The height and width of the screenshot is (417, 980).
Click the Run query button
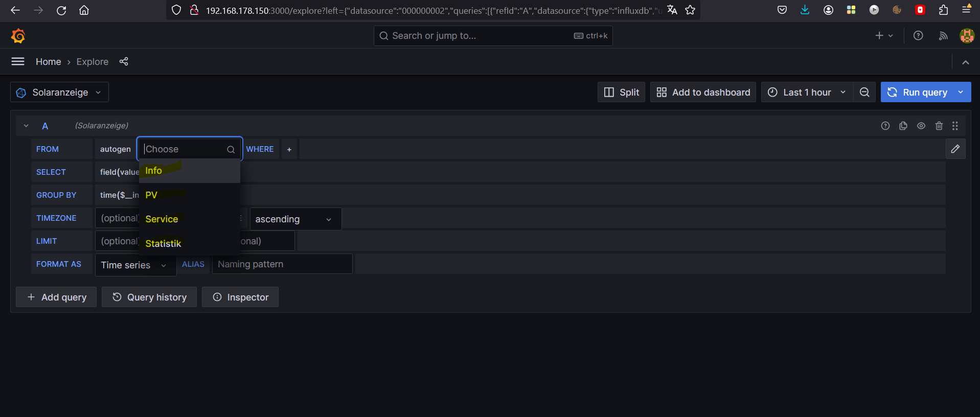click(x=918, y=92)
